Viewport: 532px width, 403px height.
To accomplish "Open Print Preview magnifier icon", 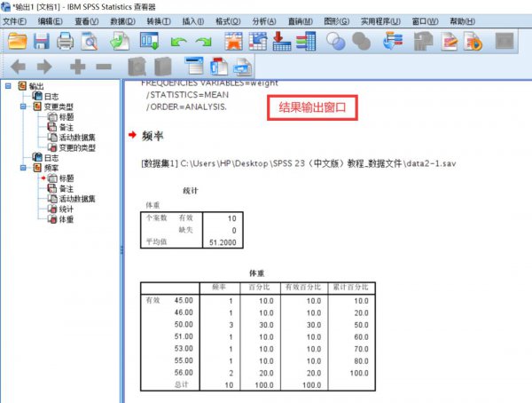I will (x=90, y=41).
